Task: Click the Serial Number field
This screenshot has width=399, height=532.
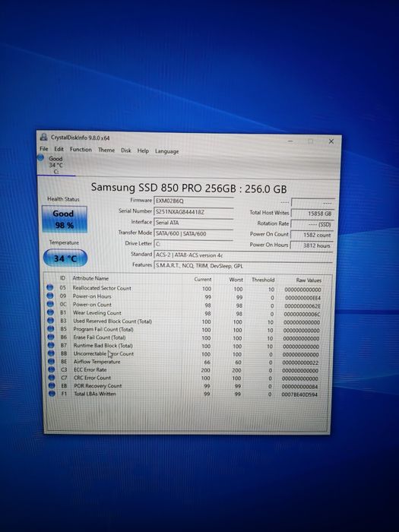Action: 194,212
